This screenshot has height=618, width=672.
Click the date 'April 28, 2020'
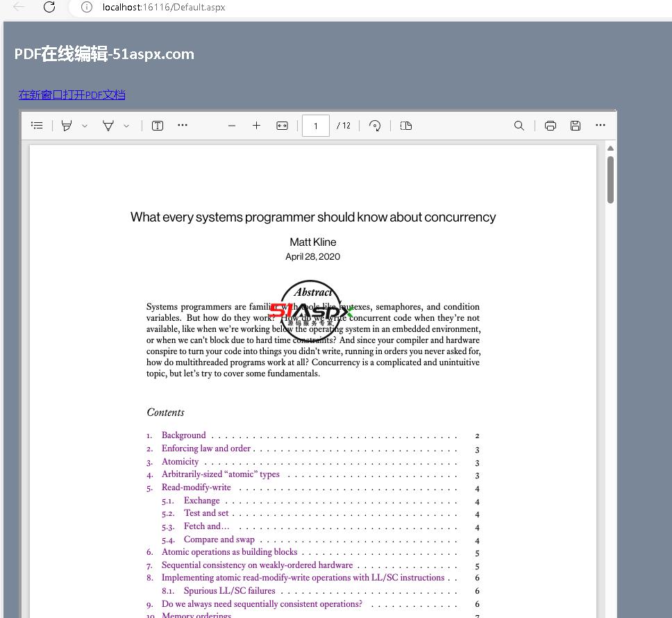point(313,257)
